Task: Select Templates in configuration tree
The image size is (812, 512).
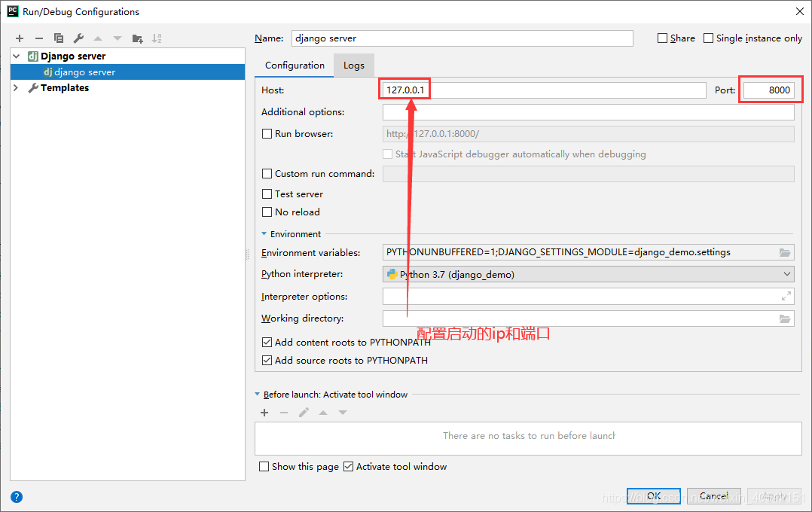Action: [x=65, y=87]
